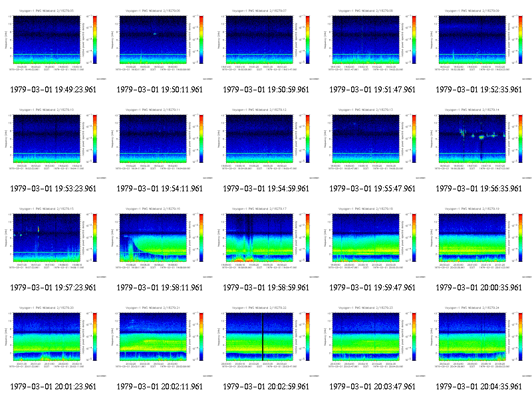Click caption text 1979-03-01 19:55:47.961

(372, 189)
